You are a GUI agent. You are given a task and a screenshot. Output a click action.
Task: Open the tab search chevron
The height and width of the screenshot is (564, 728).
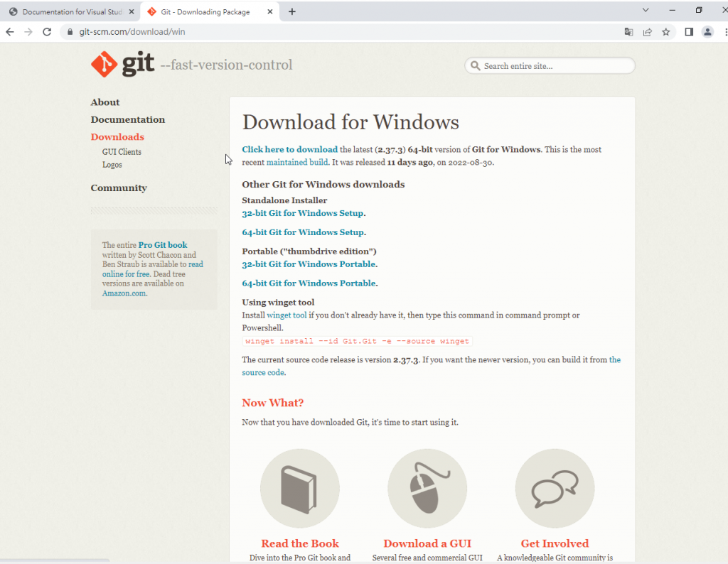(x=646, y=10)
